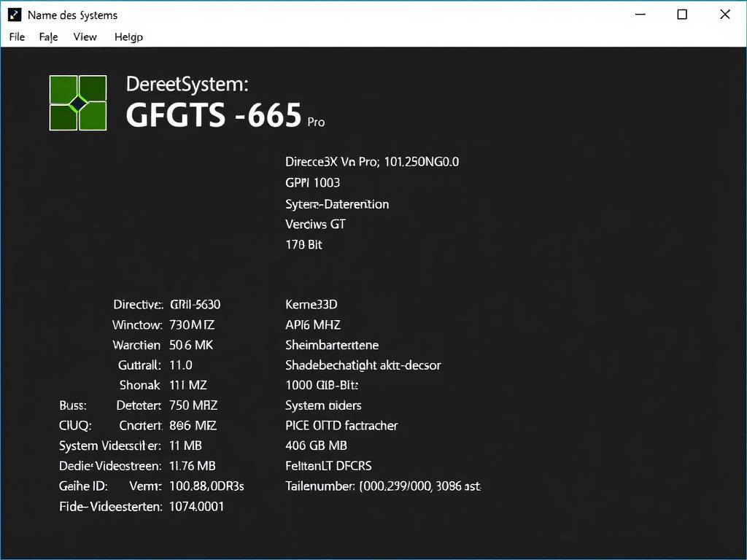This screenshot has width=747, height=560.
Task: Click the GFGTS -665 heading
Action: point(214,115)
